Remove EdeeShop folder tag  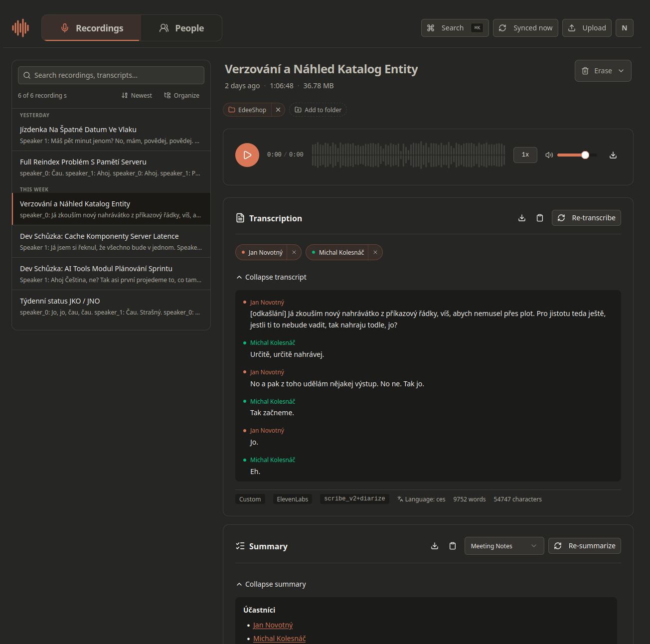(x=278, y=110)
